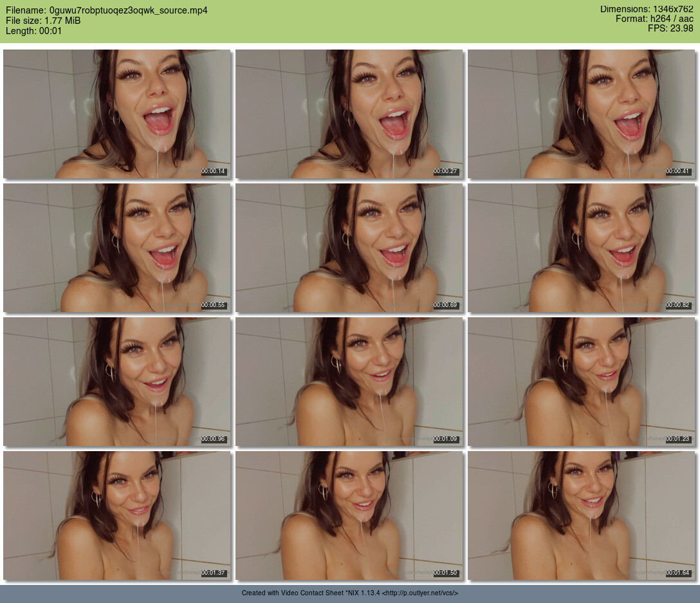Screen dimensions: 700x603
Task: Click the thumbnail timestamped 00:01.09
Action: coord(349,382)
